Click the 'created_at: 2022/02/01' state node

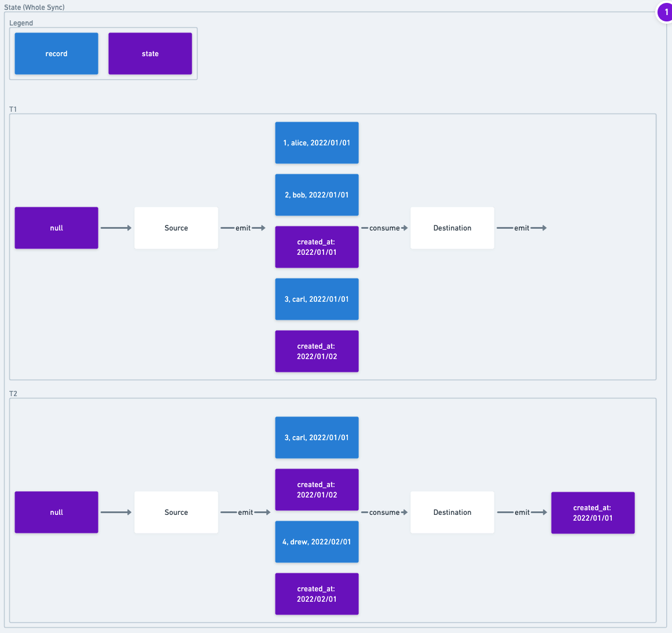317,594
